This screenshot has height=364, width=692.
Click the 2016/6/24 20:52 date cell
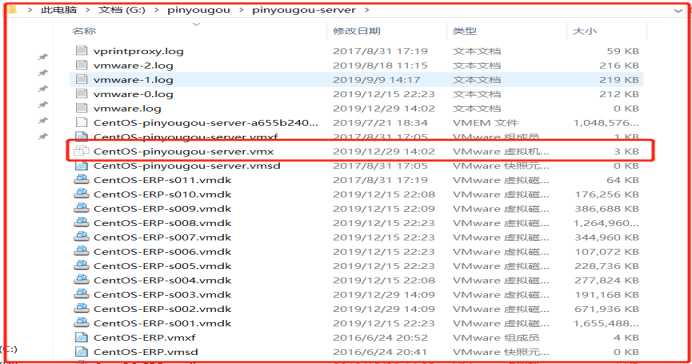point(380,338)
